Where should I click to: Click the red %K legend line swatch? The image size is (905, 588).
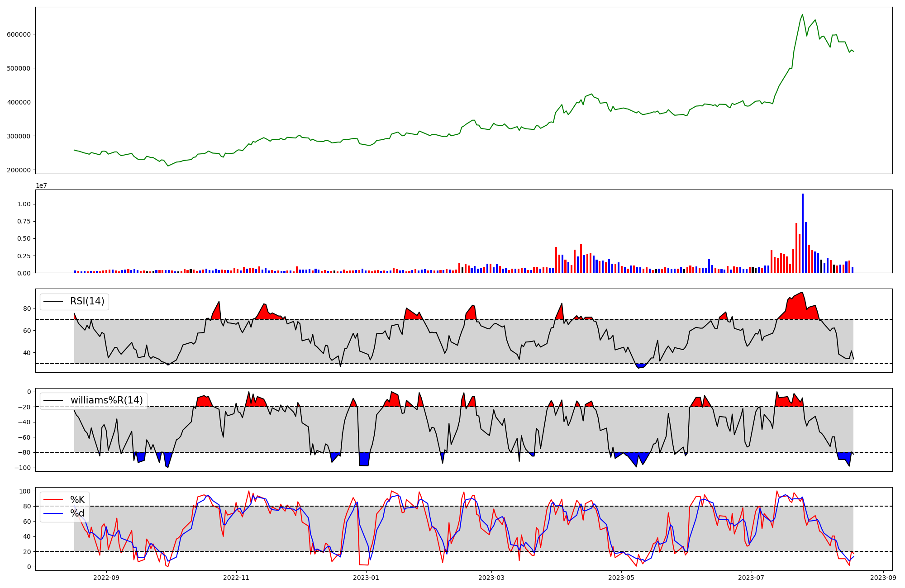[x=54, y=500]
